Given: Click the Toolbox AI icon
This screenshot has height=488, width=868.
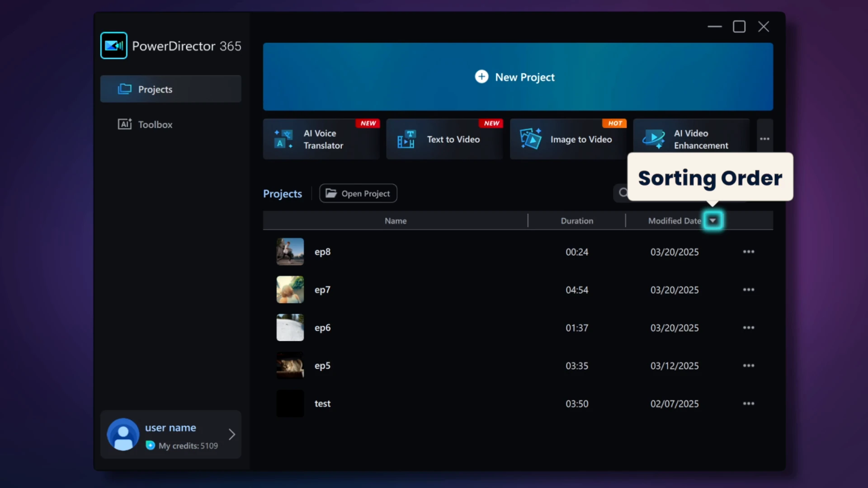Looking at the screenshot, I should (x=125, y=124).
